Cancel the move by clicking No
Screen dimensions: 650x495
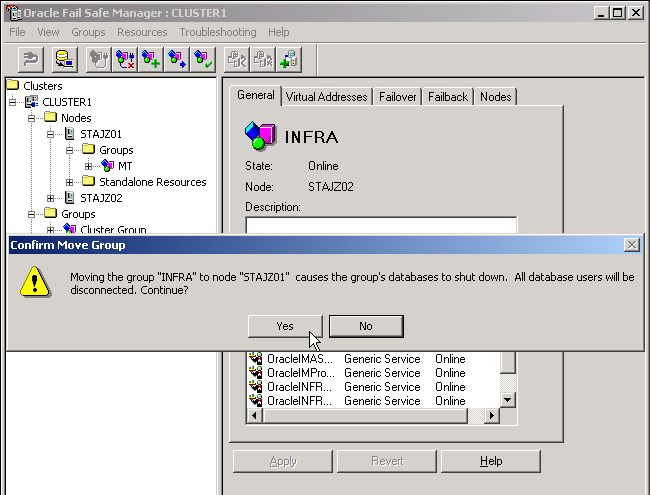366,326
